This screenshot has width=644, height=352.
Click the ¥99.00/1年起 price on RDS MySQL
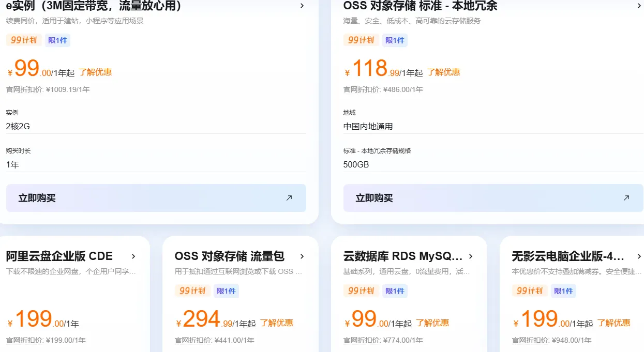tap(378, 319)
